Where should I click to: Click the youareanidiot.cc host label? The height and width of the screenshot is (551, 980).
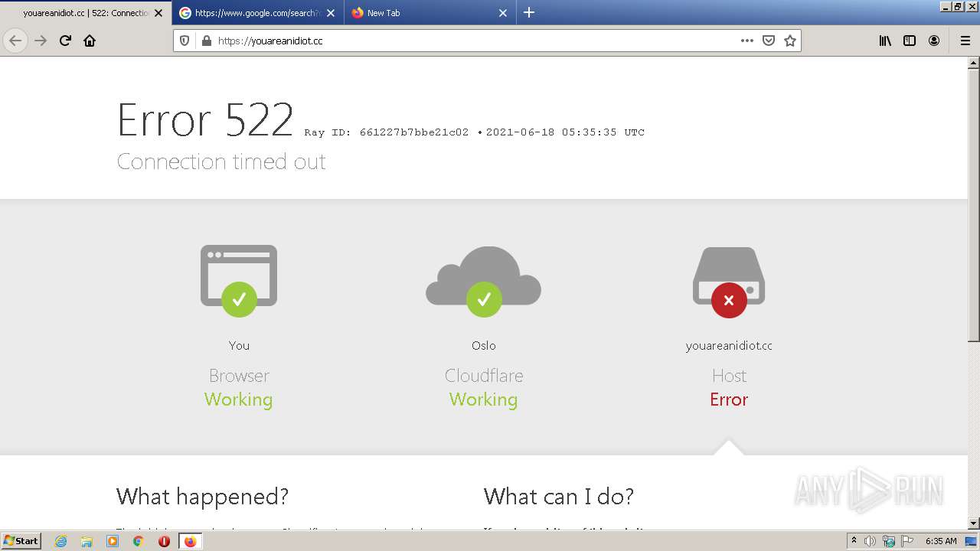pos(729,346)
